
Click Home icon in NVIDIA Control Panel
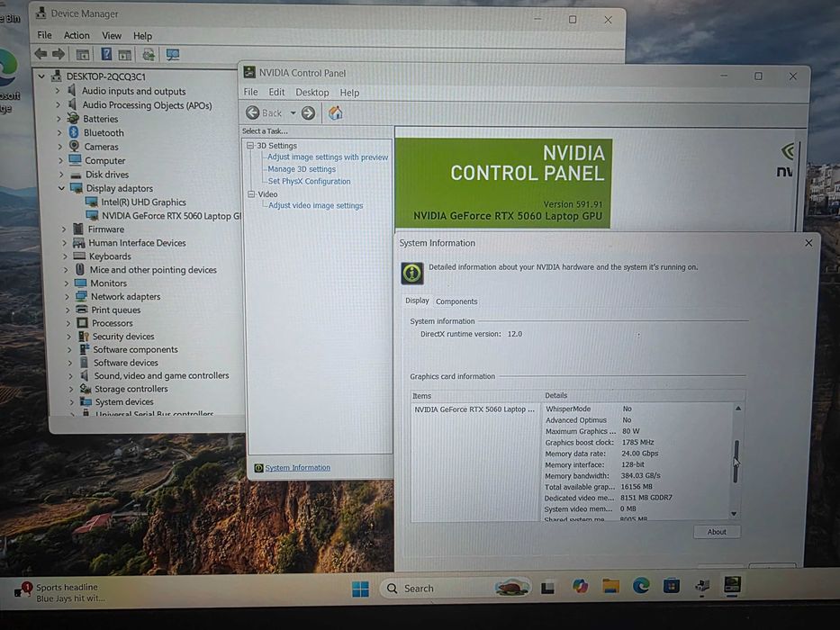click(335, 112)
